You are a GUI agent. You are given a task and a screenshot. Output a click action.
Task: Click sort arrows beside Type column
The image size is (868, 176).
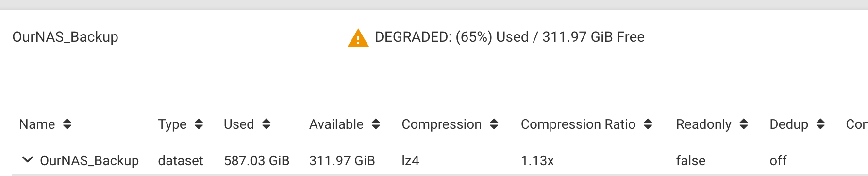coord(199,124)
